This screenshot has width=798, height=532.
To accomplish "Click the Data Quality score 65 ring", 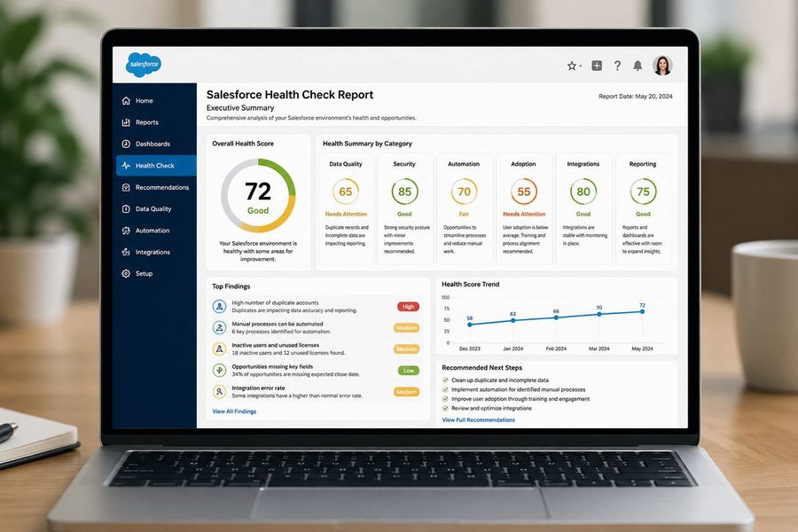I will point(346,192).
